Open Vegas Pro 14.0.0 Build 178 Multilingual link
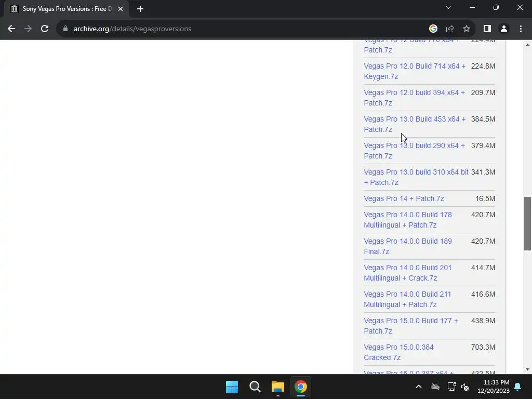The width and height of the screenshot is (532, 399). point(408,220)
